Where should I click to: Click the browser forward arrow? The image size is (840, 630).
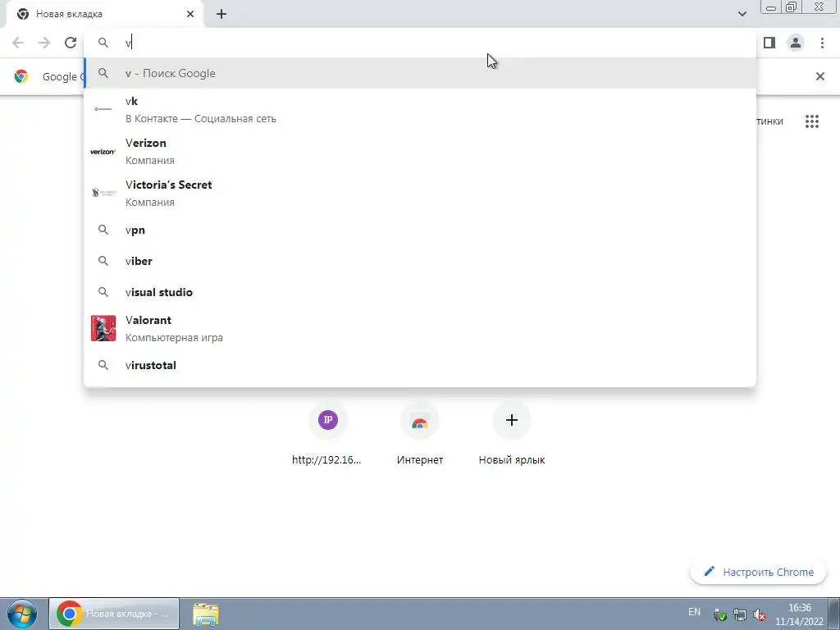coord(44,43)
